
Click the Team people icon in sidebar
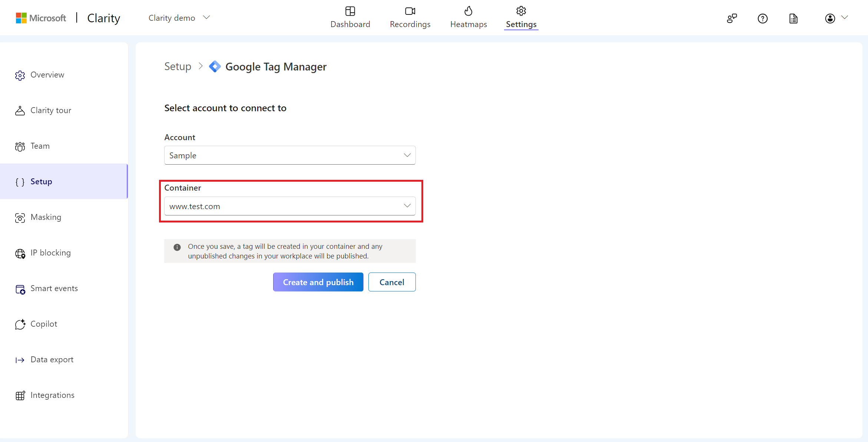[20, 146]
